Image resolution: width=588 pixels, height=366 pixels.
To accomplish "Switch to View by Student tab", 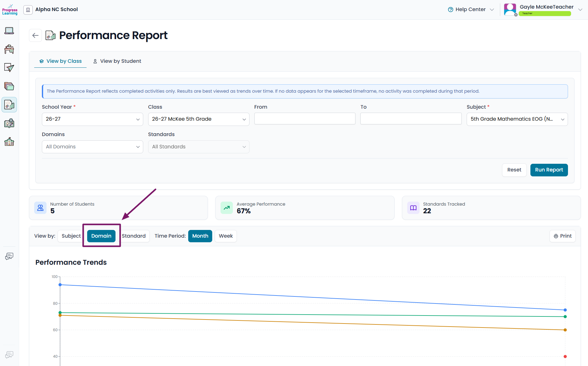I will coord(117,61).
